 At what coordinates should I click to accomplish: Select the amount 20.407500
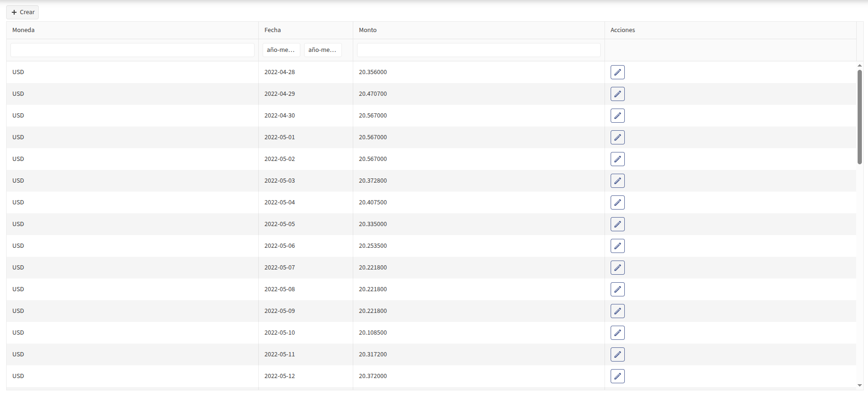tap(373, 202)
